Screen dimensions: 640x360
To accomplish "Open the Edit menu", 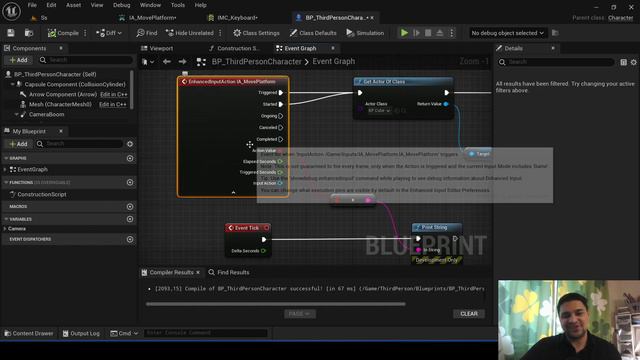I will click(x=51, y=5).
